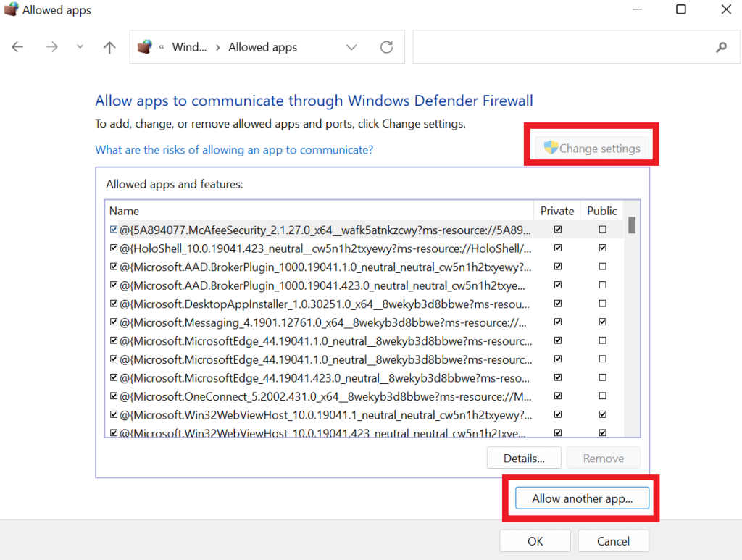Click the forward navigation arrow
742x560 pixels.
pyautogui.click(x=51, y=47)
